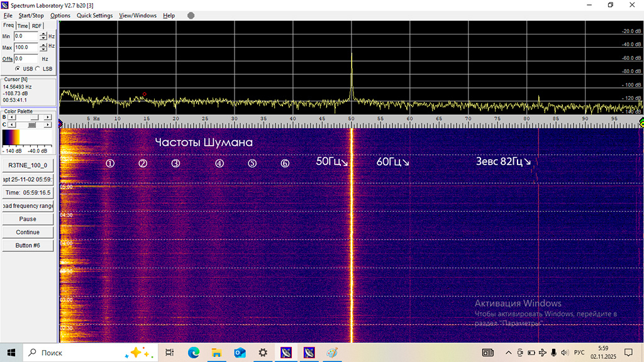Image resolution: width=644 pixels, height=362 pixels.
Task: Open File Explorer from the taskbar
Action: pyautogui.click(x=216, y=353)
